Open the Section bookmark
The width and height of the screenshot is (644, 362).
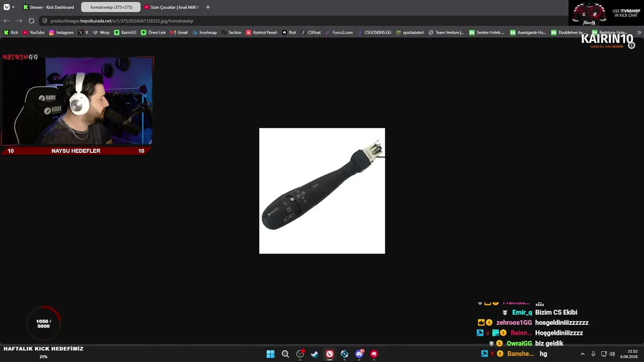[232, 32]
